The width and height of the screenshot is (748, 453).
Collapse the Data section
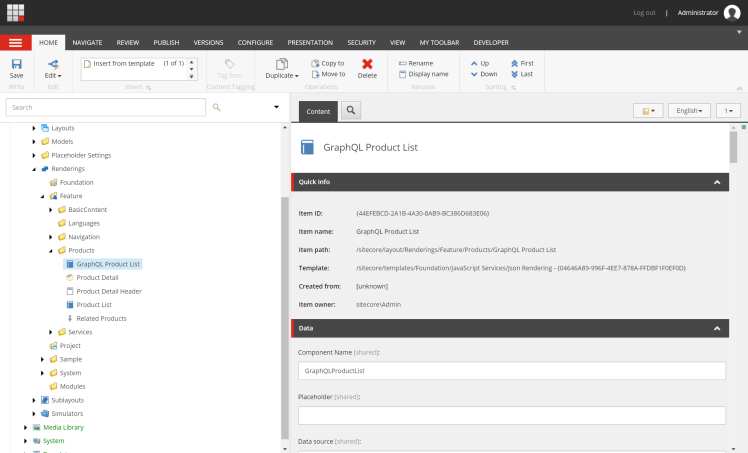click(x=716, y=328)
